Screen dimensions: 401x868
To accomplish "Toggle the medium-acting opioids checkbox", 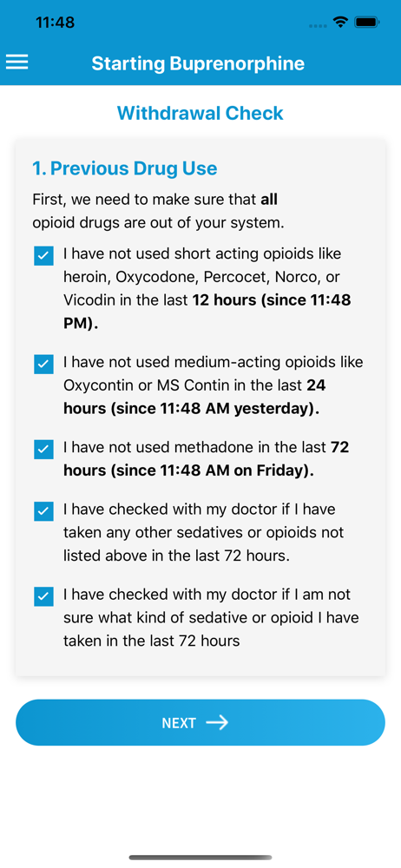I will pyautogui.click(x=43, y=365).
